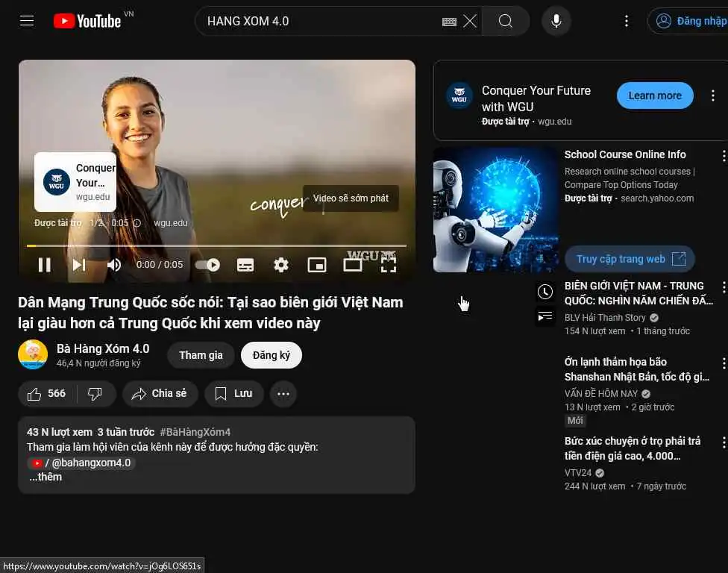Start voice search with microphone

pyautogui.click(x=556, y=21)
